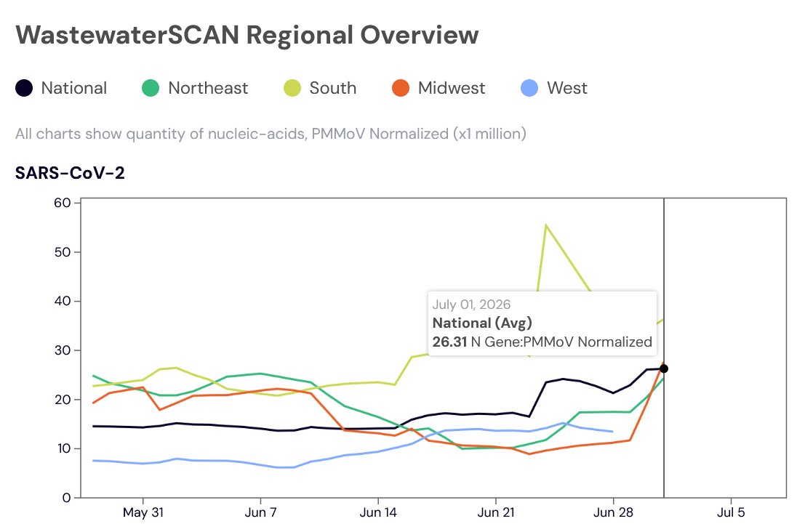
Task: Click the 60 y-axis tick label
Action: pyautogui.click(x=63, y=203)
